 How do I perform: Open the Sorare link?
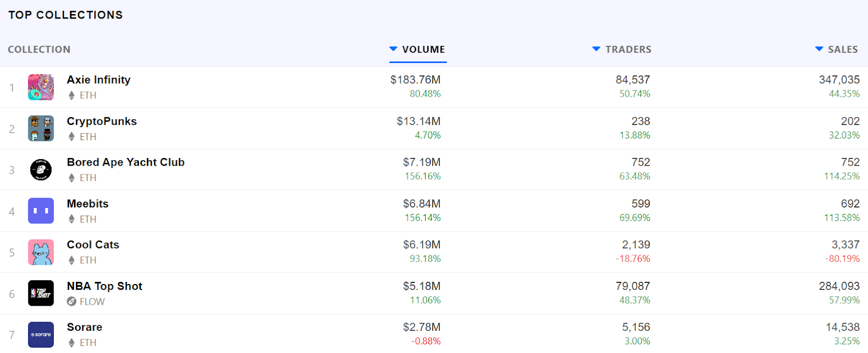pos(85,327)
